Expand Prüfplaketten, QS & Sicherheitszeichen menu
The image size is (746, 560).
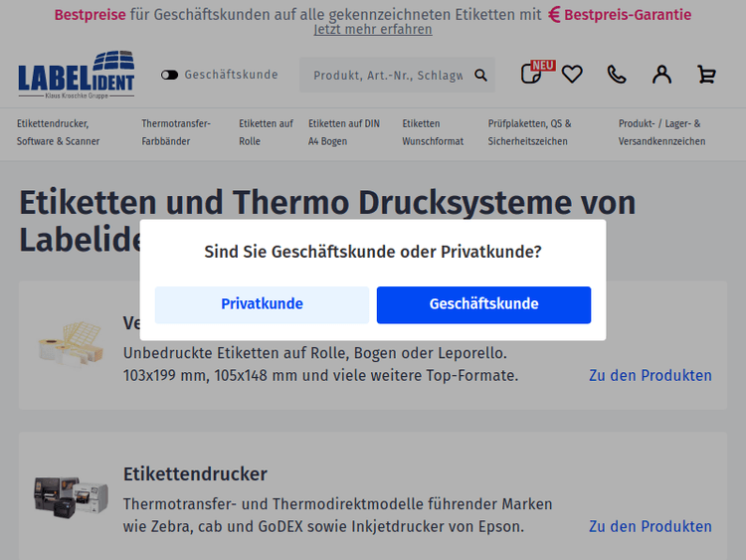click(530, 132)
